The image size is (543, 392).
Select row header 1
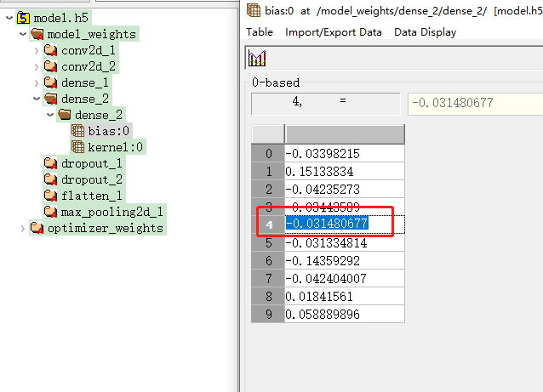click(x=268, y=171)
